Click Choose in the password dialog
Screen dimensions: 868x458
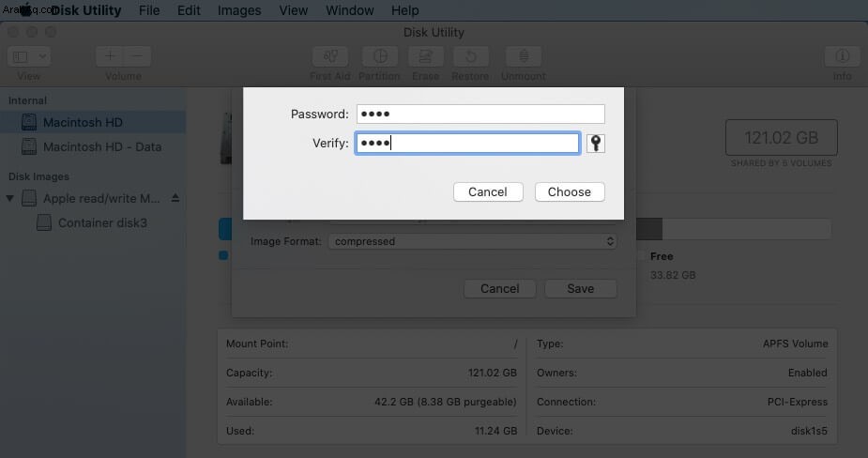point(570,191)
